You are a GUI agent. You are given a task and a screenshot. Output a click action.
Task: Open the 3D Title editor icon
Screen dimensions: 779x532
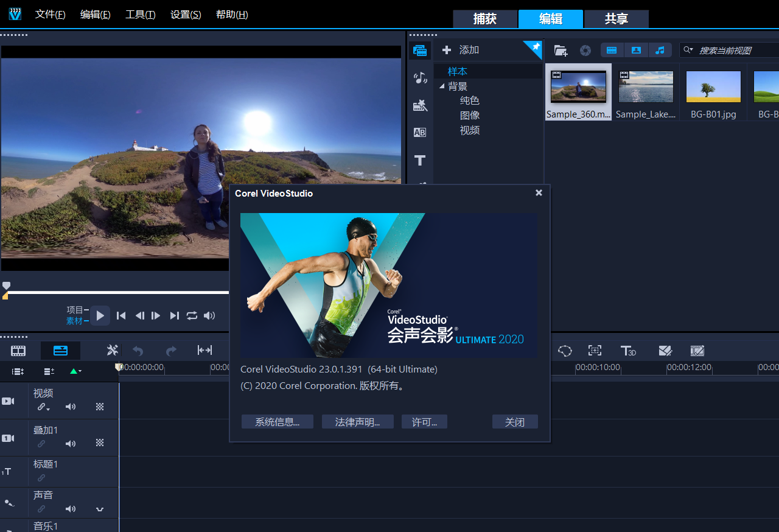[x=627, y=351]
